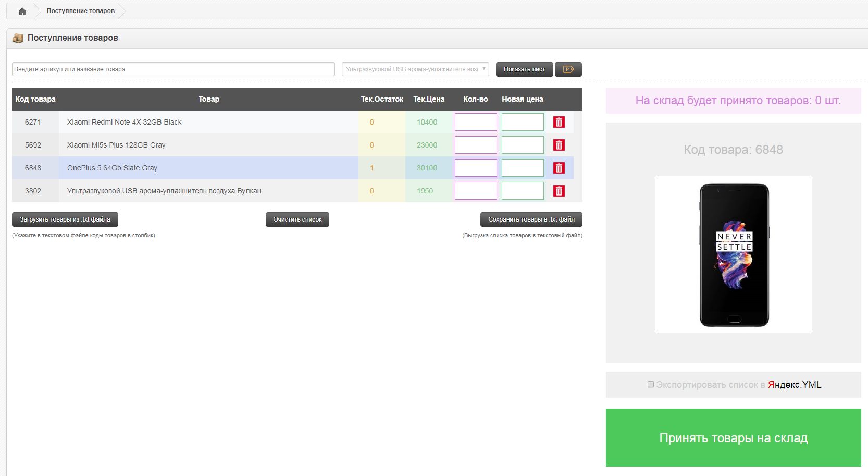868x476 pixels.
Task: Click the box icon beside Поступление товаров title
Action: (x=18, y=38)
